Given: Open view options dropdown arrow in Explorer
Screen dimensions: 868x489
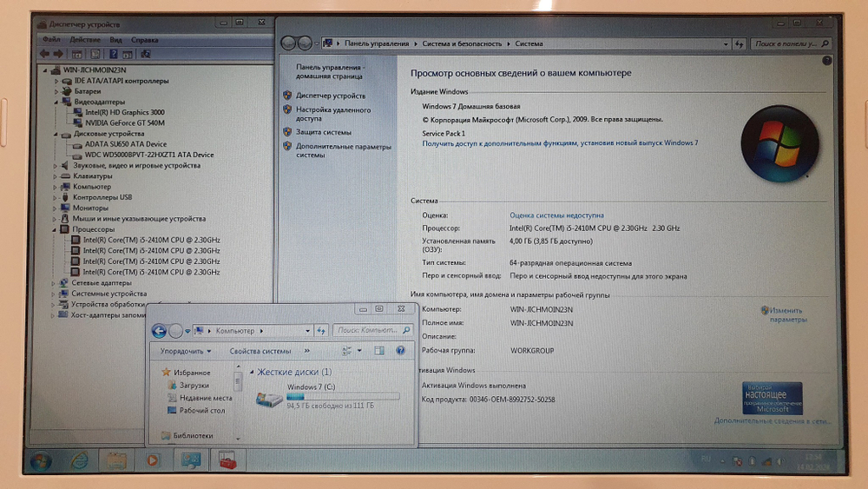Looking at the screenshot, I should pos(359,351).
